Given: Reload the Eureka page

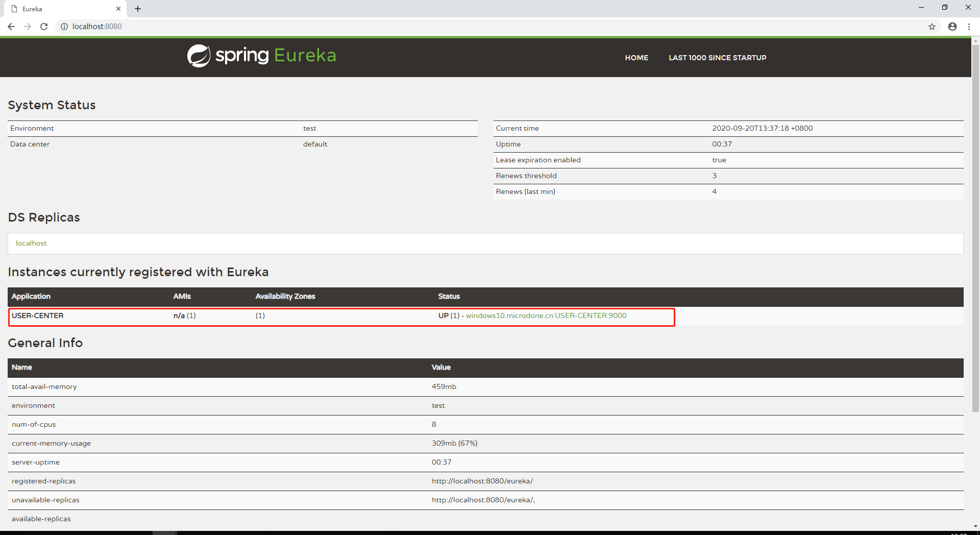Looking at the screenshot, I should pos(44,27).
